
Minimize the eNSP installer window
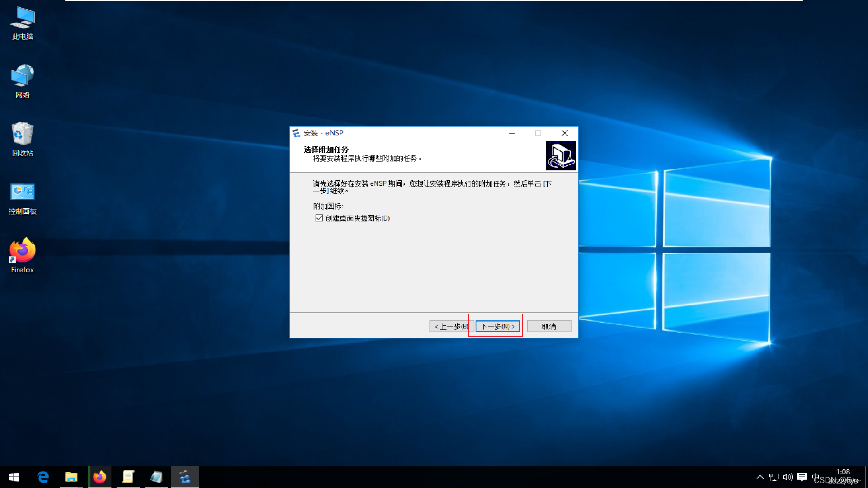[512, 133]
